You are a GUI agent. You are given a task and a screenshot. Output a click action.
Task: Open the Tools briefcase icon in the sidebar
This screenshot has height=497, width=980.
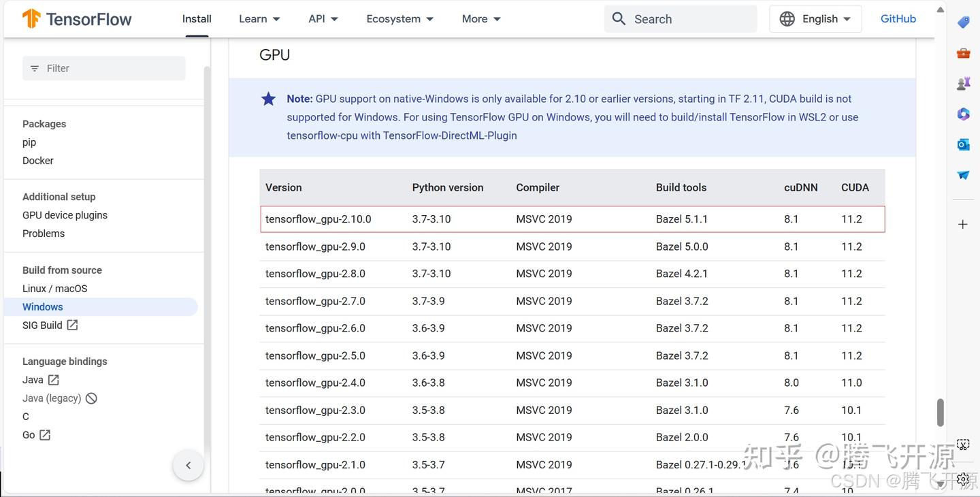click(963, 52)
